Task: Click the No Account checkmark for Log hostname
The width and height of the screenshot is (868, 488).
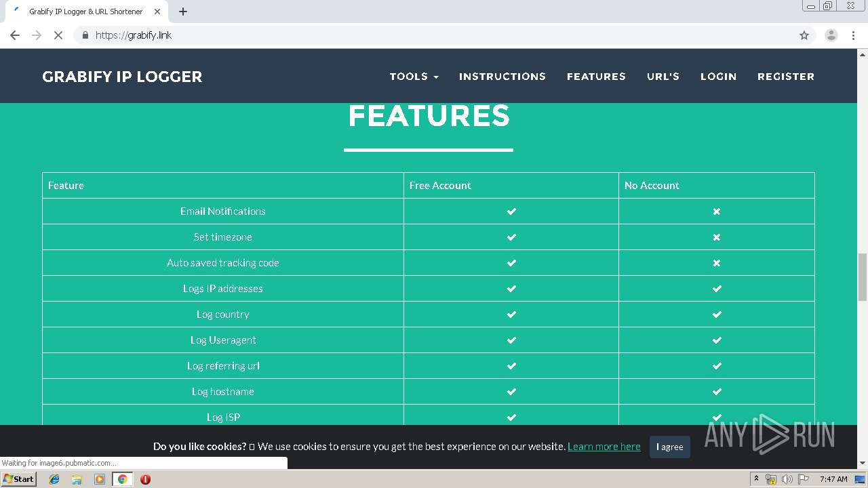Action: point(717,392)
